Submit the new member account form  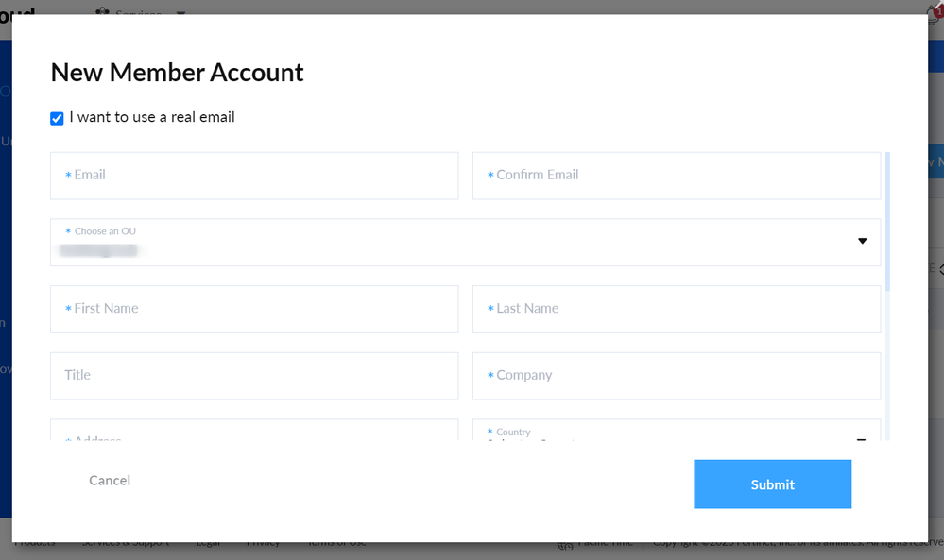click(x=772, y=484)
